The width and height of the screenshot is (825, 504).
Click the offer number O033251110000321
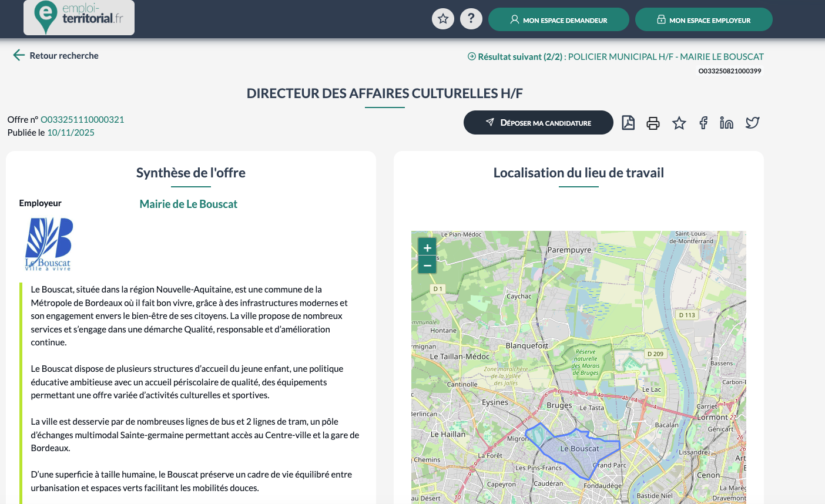click(x=82, y=119)
